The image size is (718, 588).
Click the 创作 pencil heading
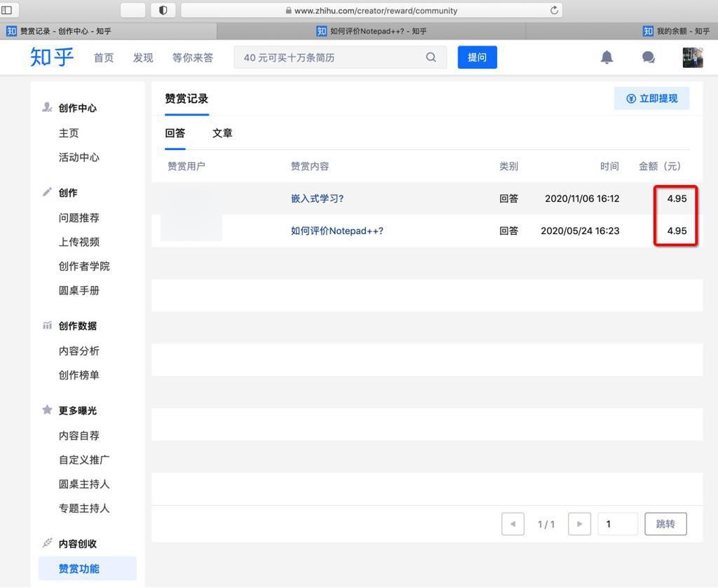pyautogui.click(x=68, y=193)
